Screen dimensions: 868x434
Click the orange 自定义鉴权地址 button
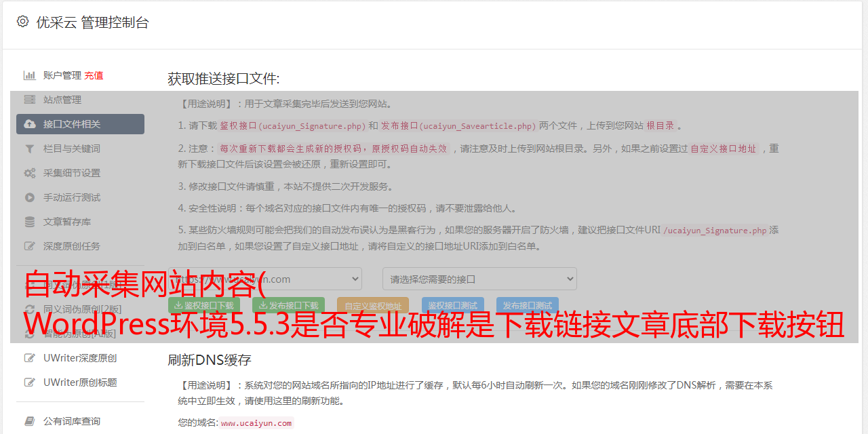pyautogui.click(x=373, y=306)
